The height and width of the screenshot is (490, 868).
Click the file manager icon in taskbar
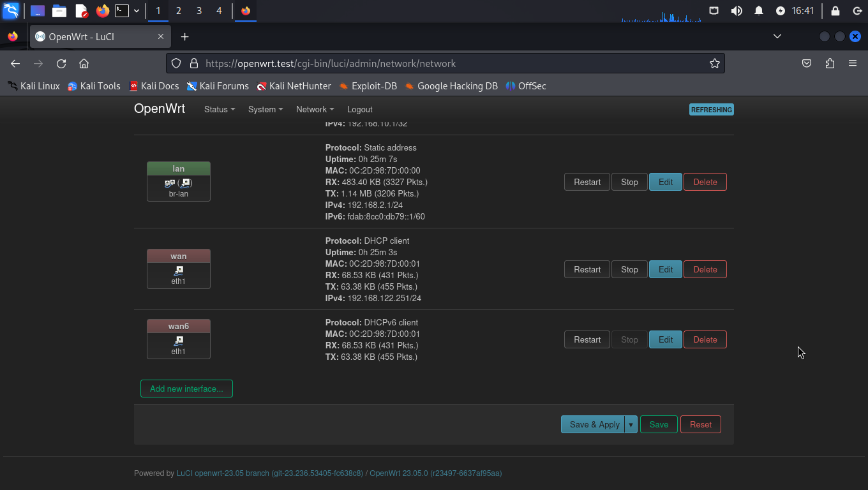pos(59,11)
